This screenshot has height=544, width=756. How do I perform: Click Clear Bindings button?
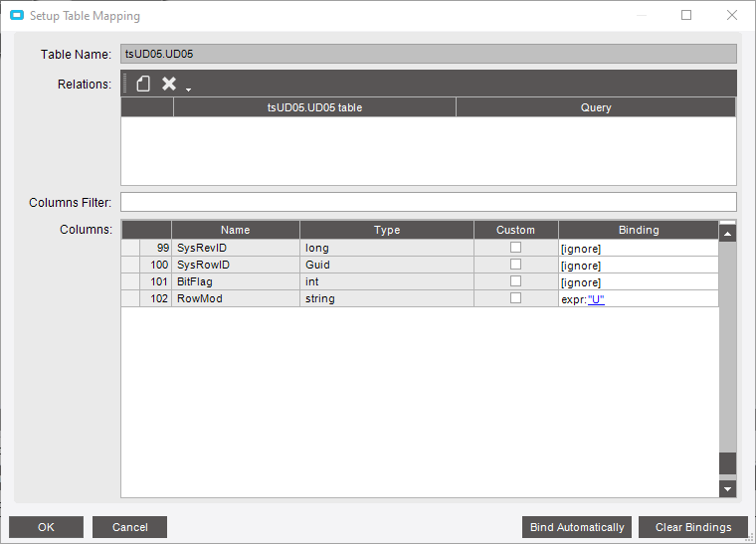[x=693, y=527]
